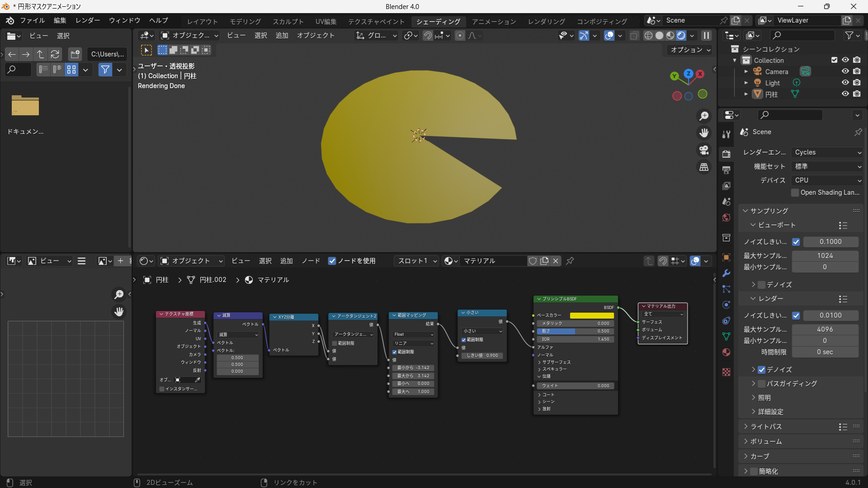Click 円柱.002 in node editor breadcrumb
868x488 pixels.
(212, 280)
